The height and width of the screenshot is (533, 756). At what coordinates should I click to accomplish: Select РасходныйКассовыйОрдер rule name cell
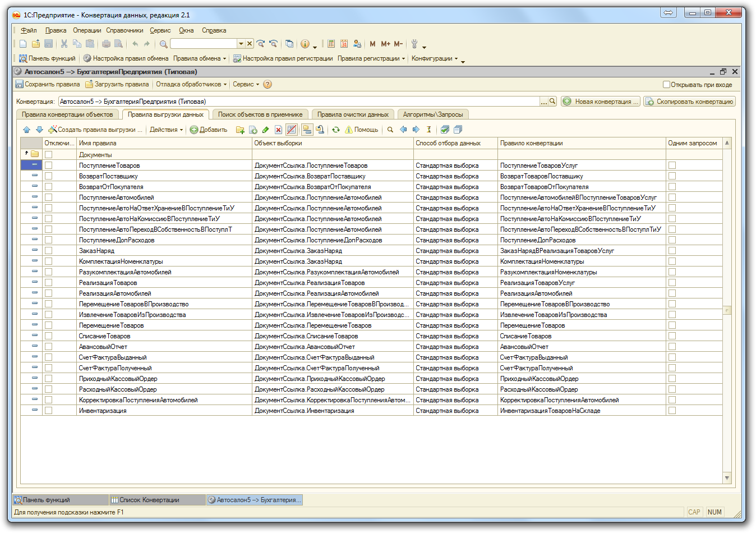point(165,389)
